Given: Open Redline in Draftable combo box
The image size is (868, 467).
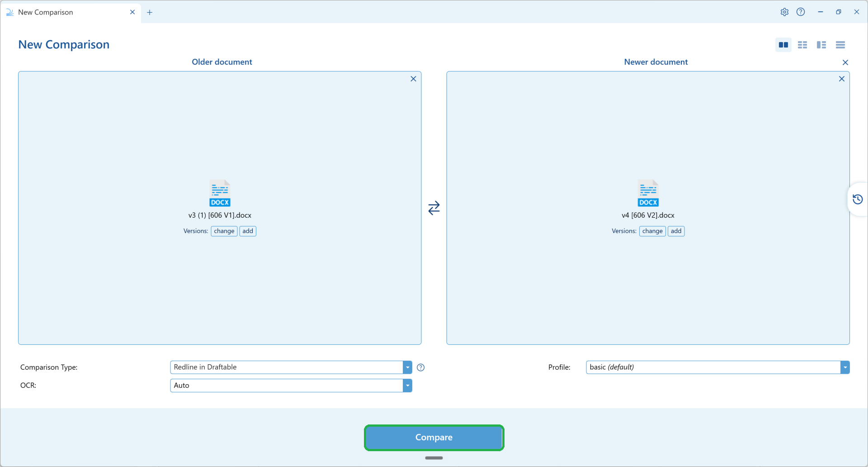Looking at the screenshot, I should (x=291, y=367).
